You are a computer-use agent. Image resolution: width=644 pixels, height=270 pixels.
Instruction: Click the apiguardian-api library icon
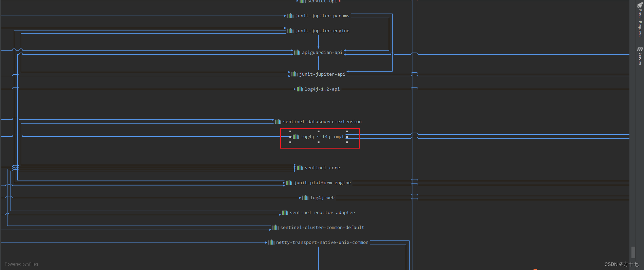tap(297, 52)
